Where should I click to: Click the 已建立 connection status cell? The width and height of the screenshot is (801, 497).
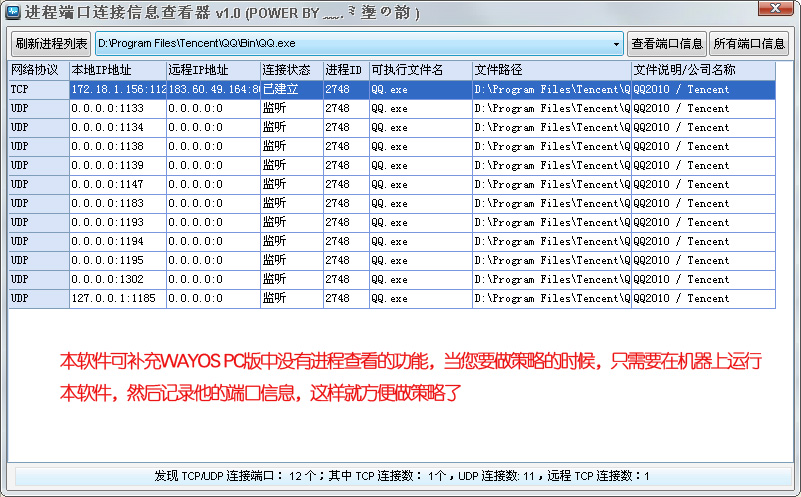pos(292,89)
